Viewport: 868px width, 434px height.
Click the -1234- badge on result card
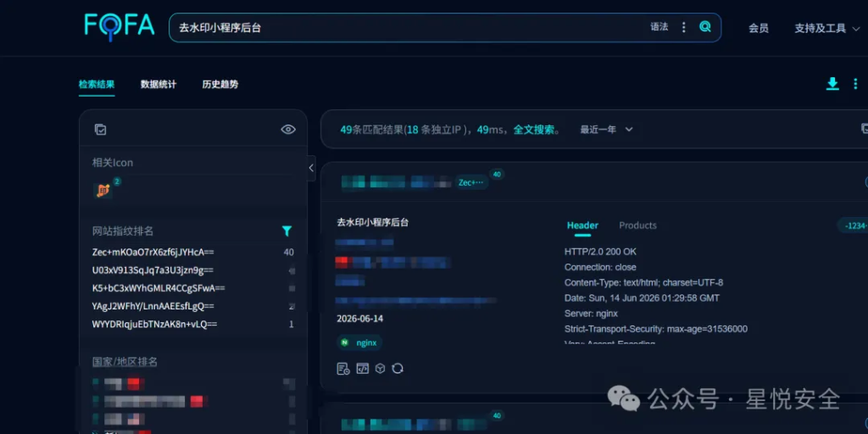point(853,225)
